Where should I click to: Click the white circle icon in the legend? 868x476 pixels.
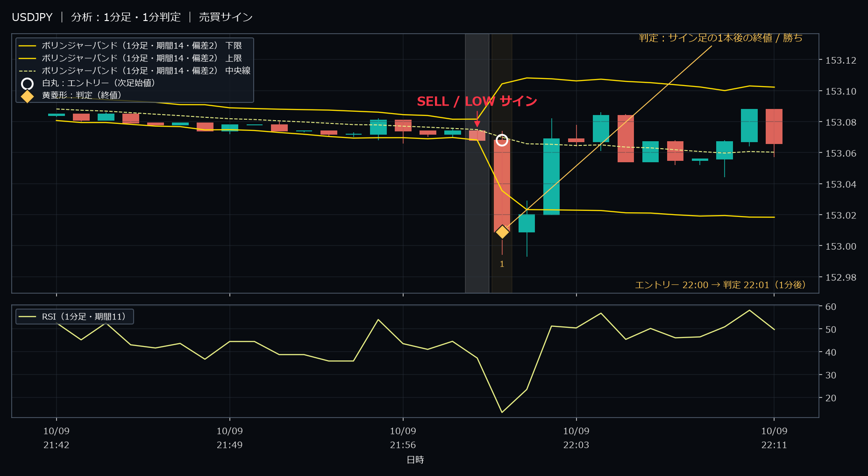tap(28, 84)
